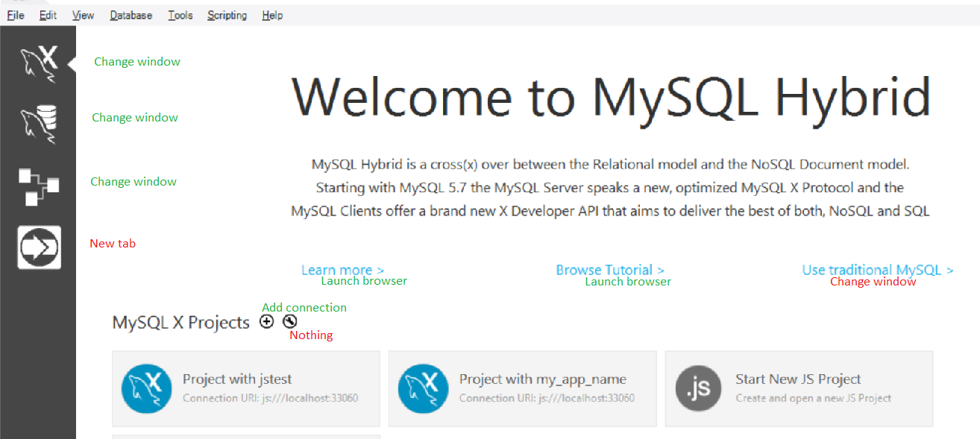Open the Help menu
Image resolution: width=980 pixels, height=439 pixels.
pos(272,15)
